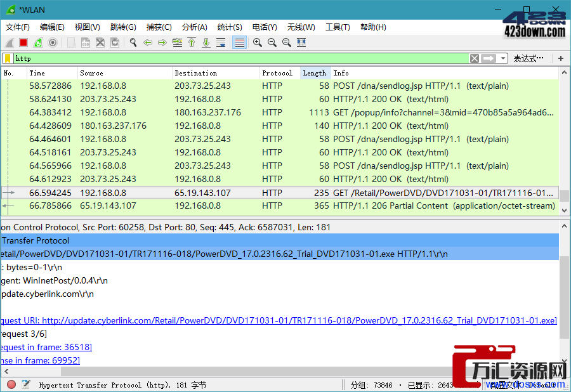Viewport: 571px width, 392px height.
Task: Open a capture file icon
Action: [71, 42]
